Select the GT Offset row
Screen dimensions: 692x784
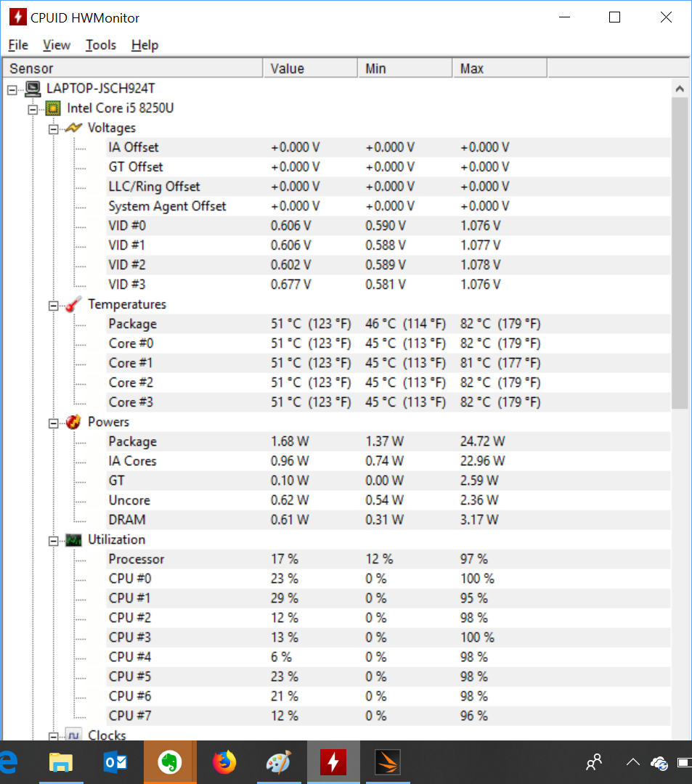click(x=388, y=167)
